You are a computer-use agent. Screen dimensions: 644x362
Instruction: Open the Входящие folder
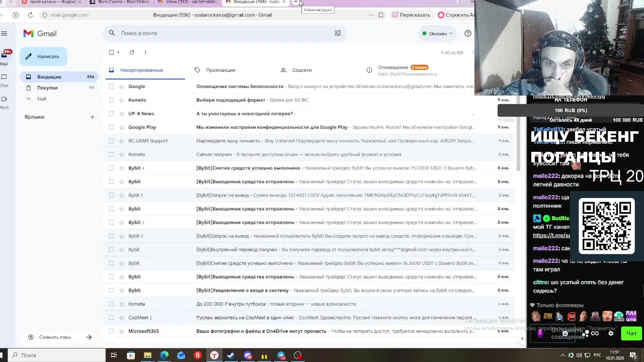59,77
